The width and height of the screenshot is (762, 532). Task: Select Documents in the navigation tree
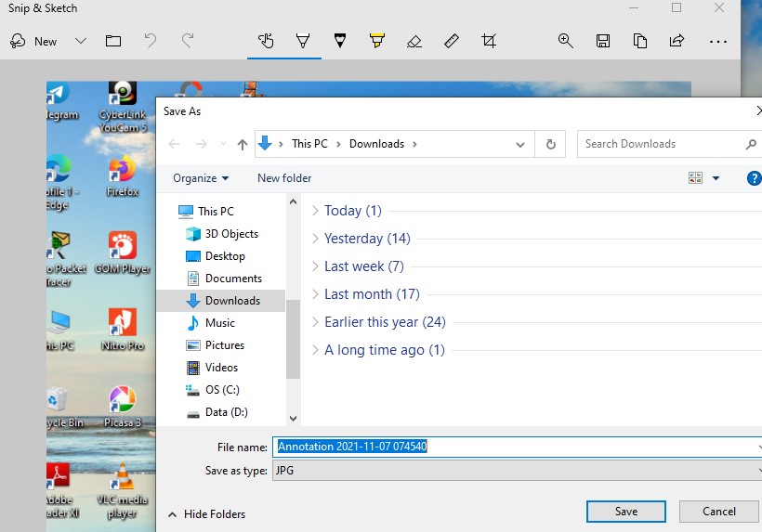233,279
